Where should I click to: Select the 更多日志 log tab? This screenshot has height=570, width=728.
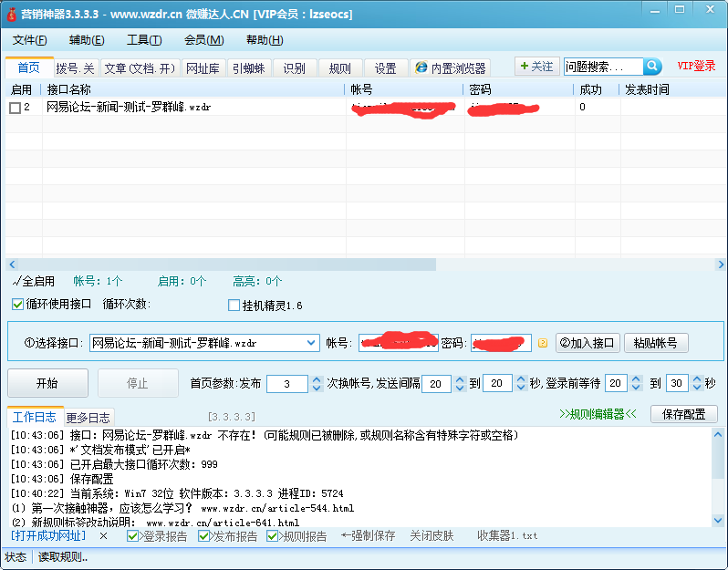[88, 419]
